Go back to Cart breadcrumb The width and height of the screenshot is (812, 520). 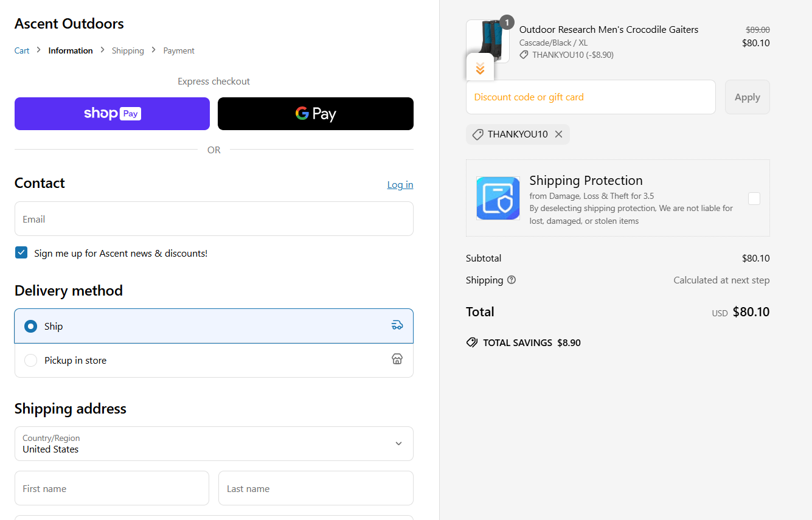(22, 50)
